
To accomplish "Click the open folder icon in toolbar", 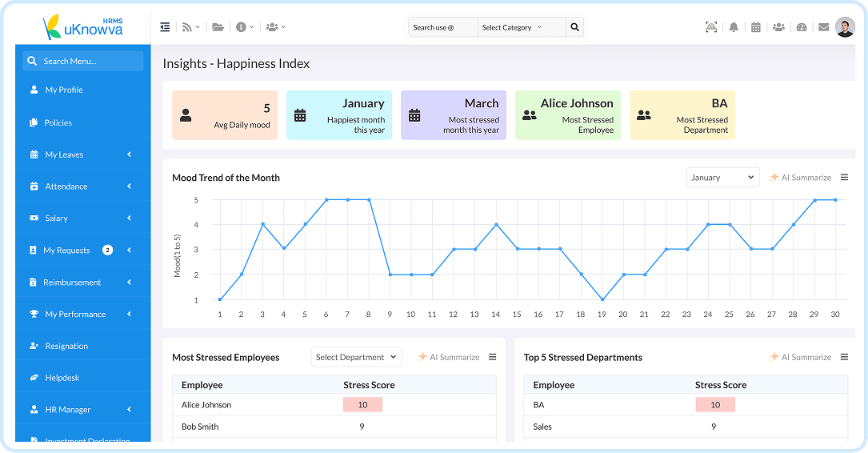I will coord(218,27).
